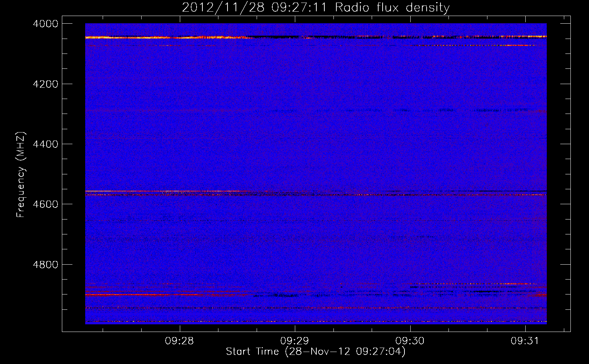The height and width of the screenshot is (364, 589).
Task: Click the "4600" frequency axis label
Action: (x=46, y=204)
